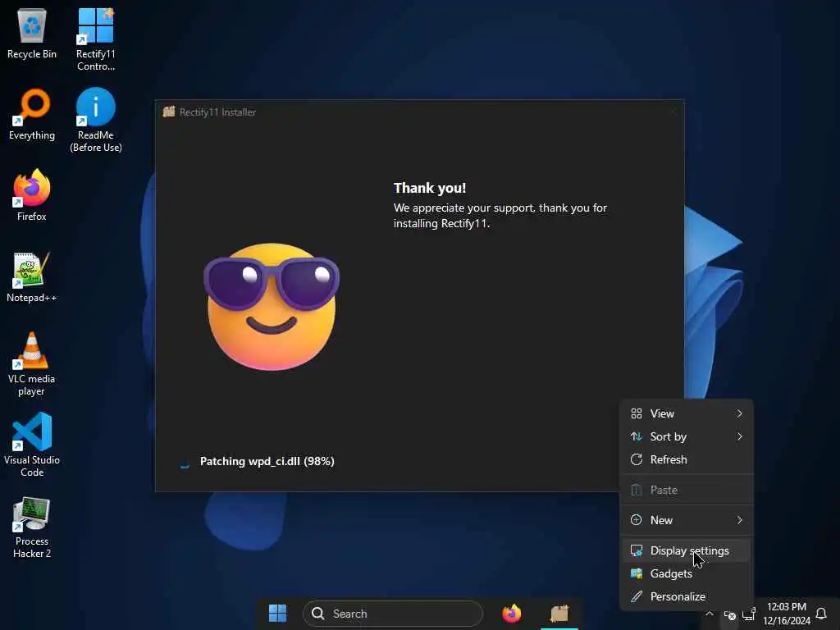Click the 'Thank you!' heading
840x630 pixels.
click(430, 188)
